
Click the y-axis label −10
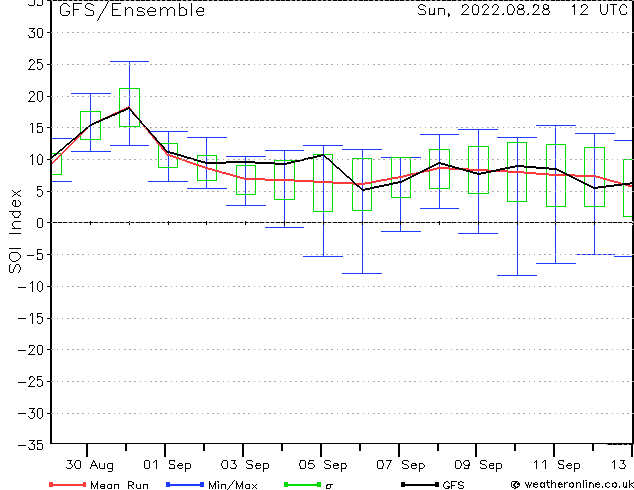click(x=31, y=287)
